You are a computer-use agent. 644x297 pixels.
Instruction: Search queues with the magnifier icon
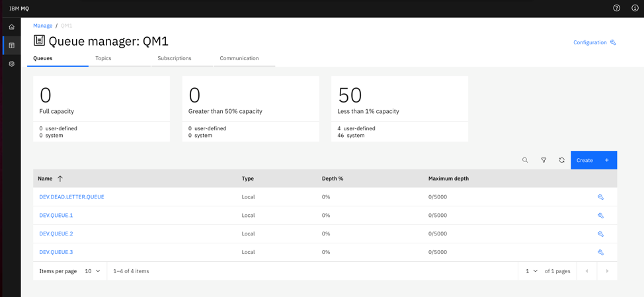[x=525, y=160]
